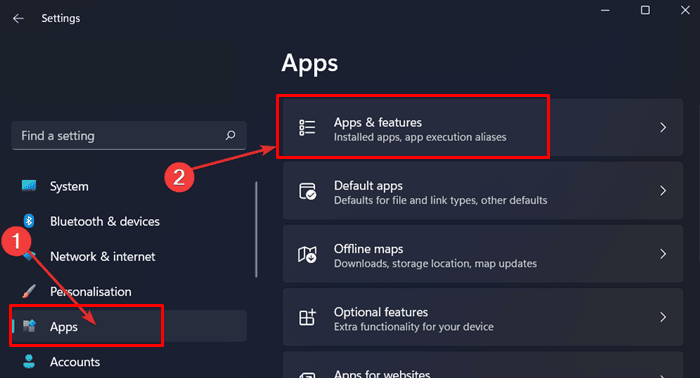Screen dimensions: 700x378
Task: Close the Settings window
Action: [x=685, y=10]
